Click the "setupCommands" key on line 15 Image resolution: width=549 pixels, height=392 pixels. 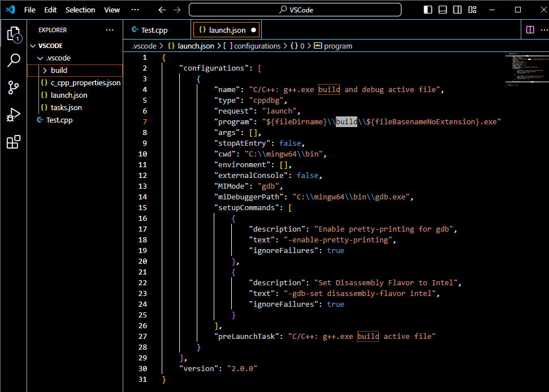click(x=247, y=208)
